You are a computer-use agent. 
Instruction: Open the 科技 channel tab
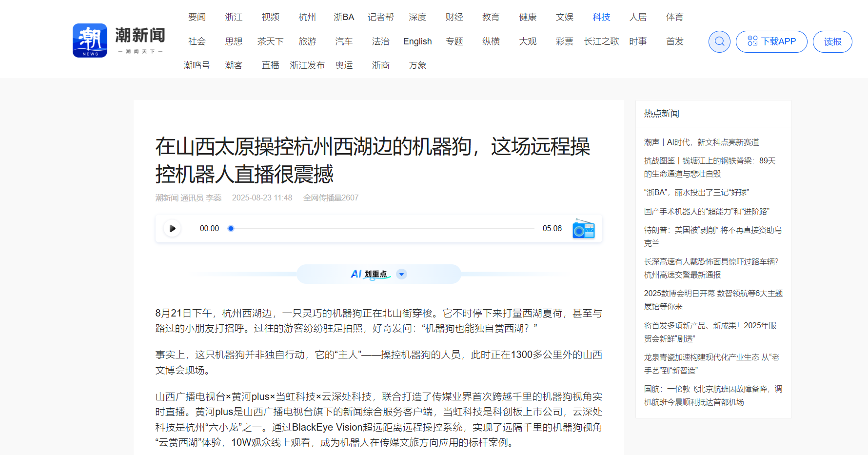coord(601,17)
